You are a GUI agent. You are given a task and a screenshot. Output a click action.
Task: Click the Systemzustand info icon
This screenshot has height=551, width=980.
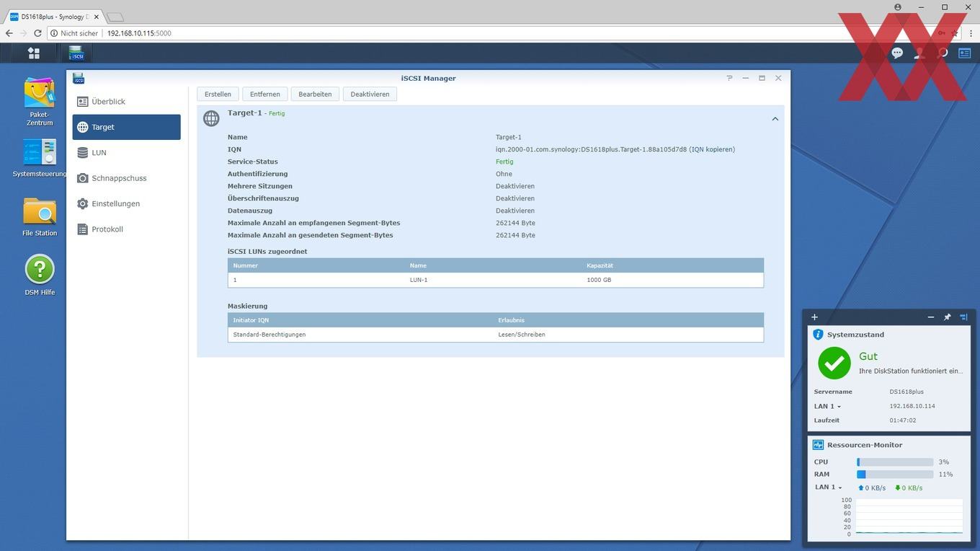click(x=818, y=335)
